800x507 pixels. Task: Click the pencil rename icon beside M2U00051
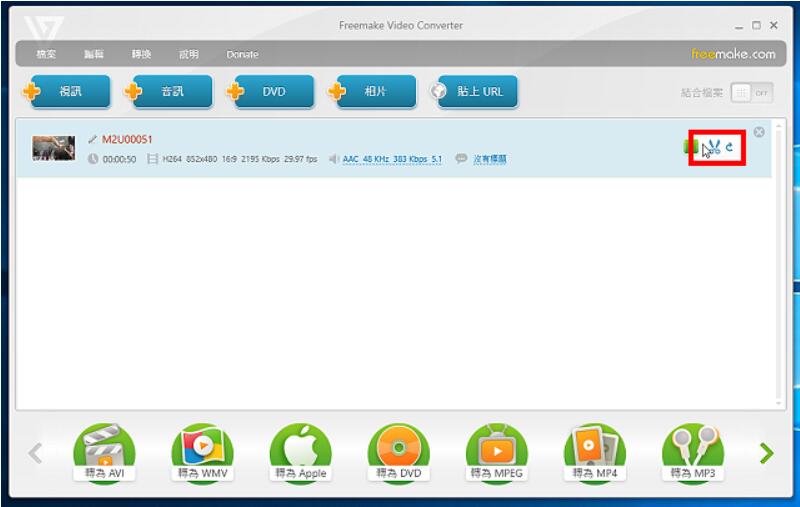(x=92, y=139)
